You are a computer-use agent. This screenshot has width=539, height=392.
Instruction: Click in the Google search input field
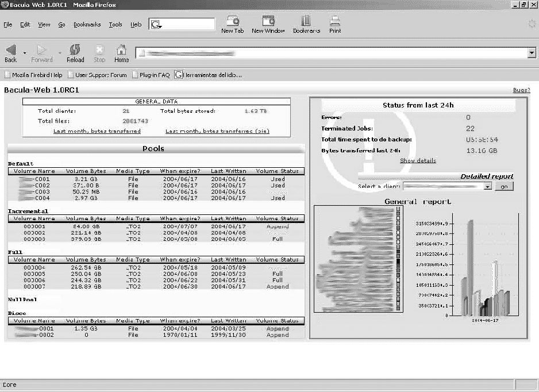point(187,24)
